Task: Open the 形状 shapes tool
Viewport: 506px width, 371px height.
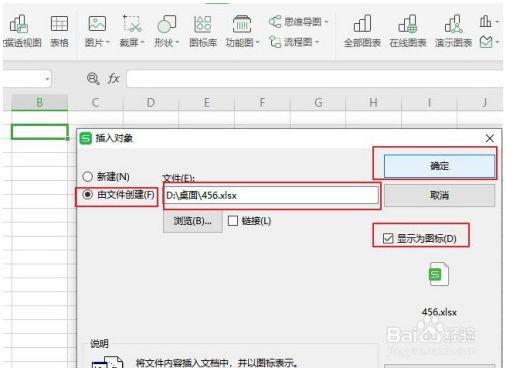Action: click(166, 24)
